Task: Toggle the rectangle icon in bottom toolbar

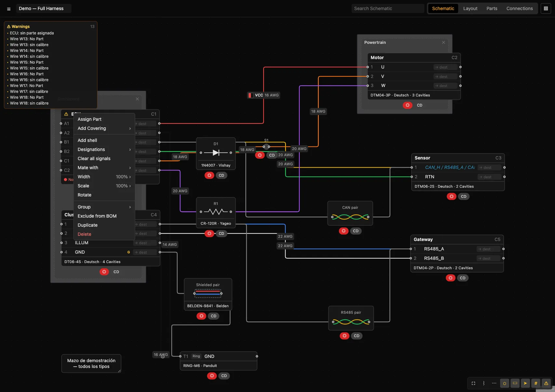Action: click(515, 383)
